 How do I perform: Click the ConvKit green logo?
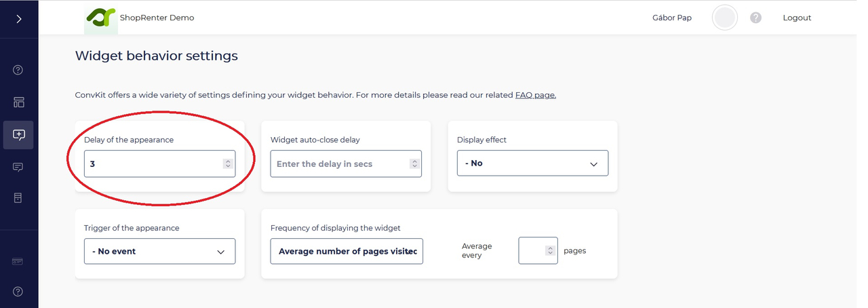pyautogui.click(x=100, y=18)
